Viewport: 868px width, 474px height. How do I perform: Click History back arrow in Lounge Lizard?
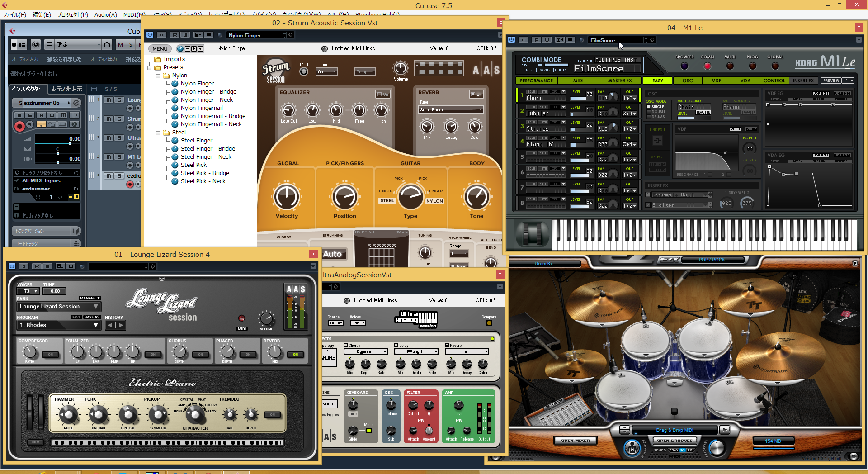110,325
